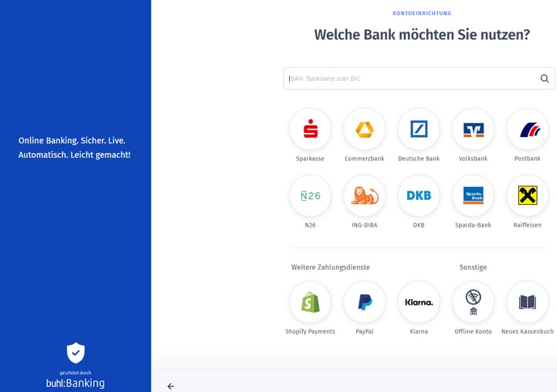Click the Neues Kassenbuch text label
The width and height of the screenshot is (557, 392).
point(528,331)
